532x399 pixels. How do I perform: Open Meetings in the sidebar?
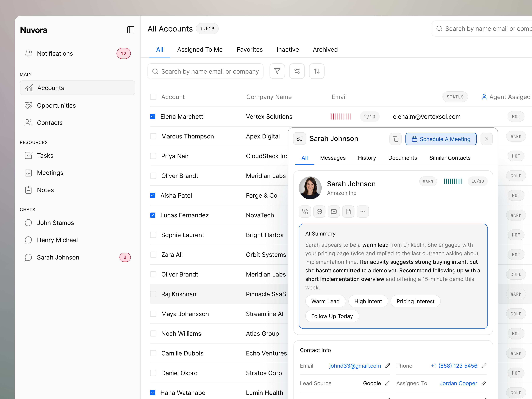coord(77,173)
